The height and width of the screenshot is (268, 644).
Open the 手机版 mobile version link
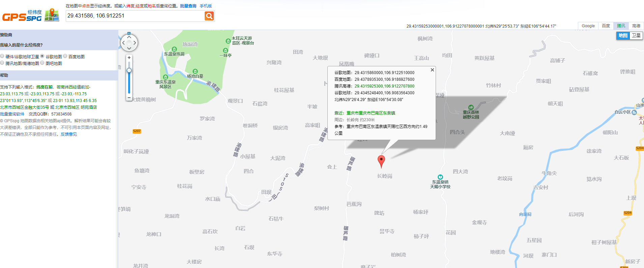click(206, 6)
